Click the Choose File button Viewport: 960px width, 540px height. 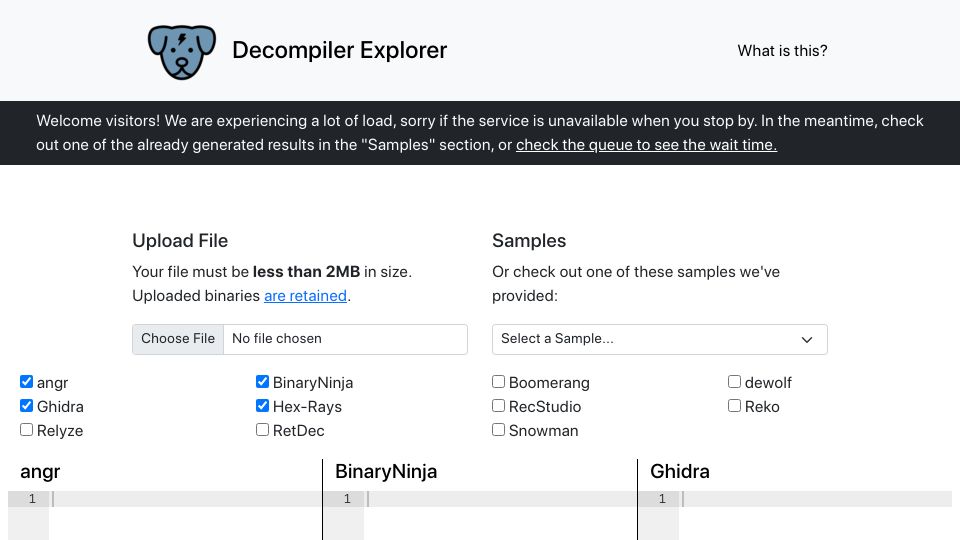178,339
